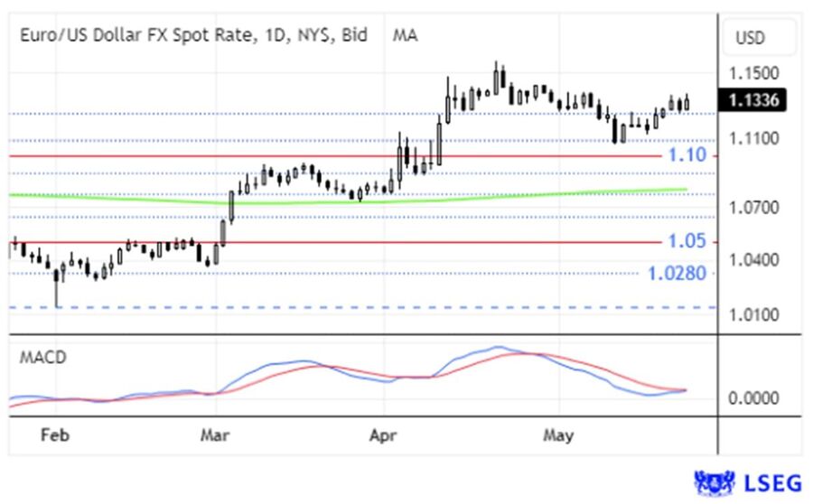Click the May date axis label
The height and width of the screenshot is (504, 813).
[558, 434]
